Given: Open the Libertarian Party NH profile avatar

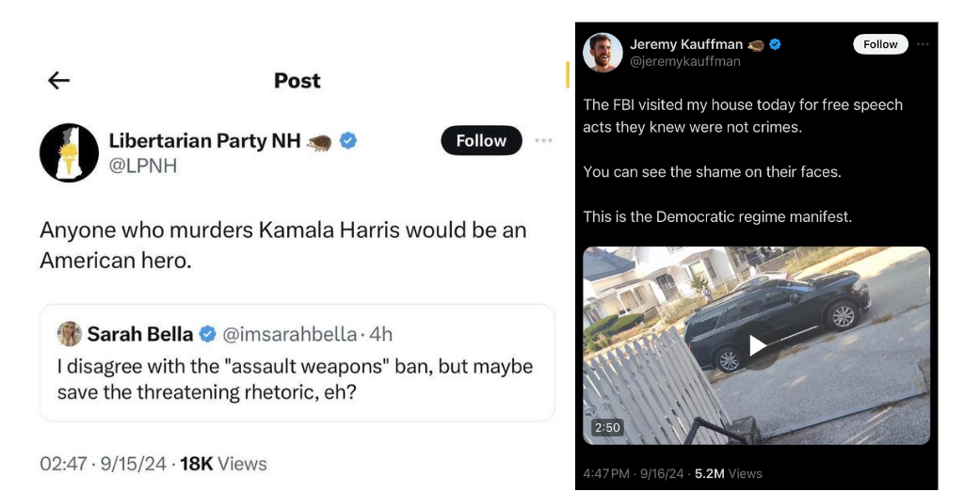Looking at the screenshot, I should pyautogui.click(x=69, y=152).
